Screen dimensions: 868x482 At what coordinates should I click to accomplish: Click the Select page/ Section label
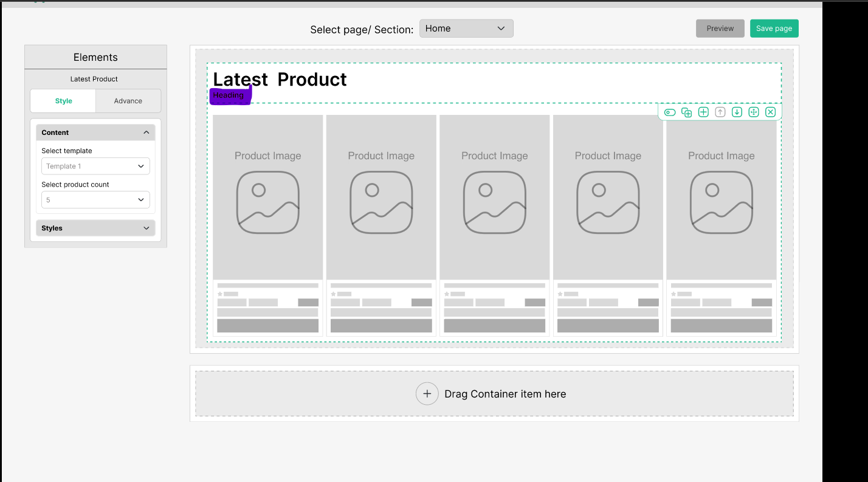point(362,30)
